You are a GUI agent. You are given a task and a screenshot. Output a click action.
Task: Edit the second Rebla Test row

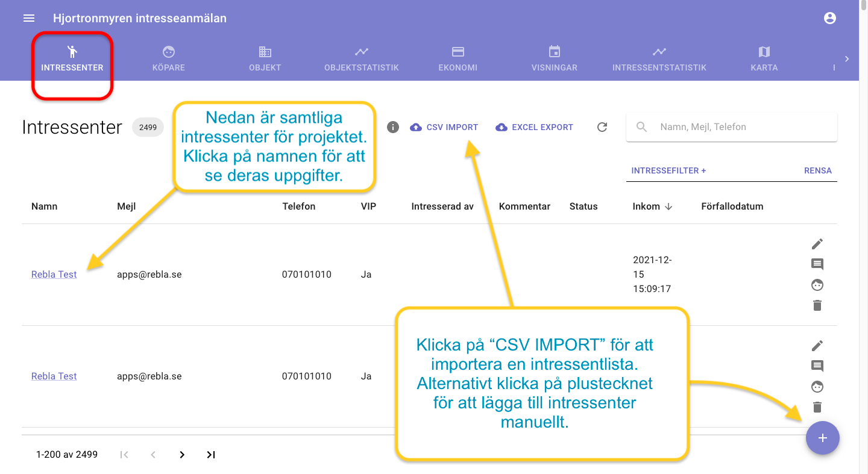click(817, 346)
